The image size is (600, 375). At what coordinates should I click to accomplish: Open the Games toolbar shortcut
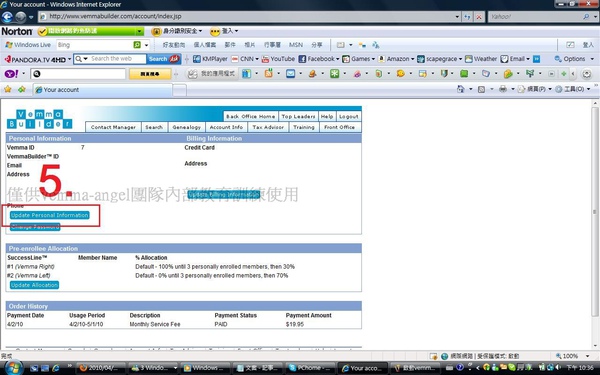356,59
